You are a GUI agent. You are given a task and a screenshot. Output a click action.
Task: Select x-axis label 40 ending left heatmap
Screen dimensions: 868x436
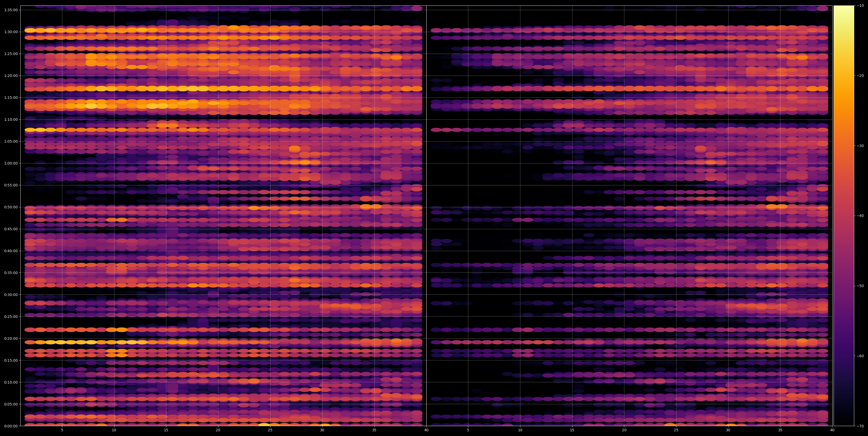[426, 430]
